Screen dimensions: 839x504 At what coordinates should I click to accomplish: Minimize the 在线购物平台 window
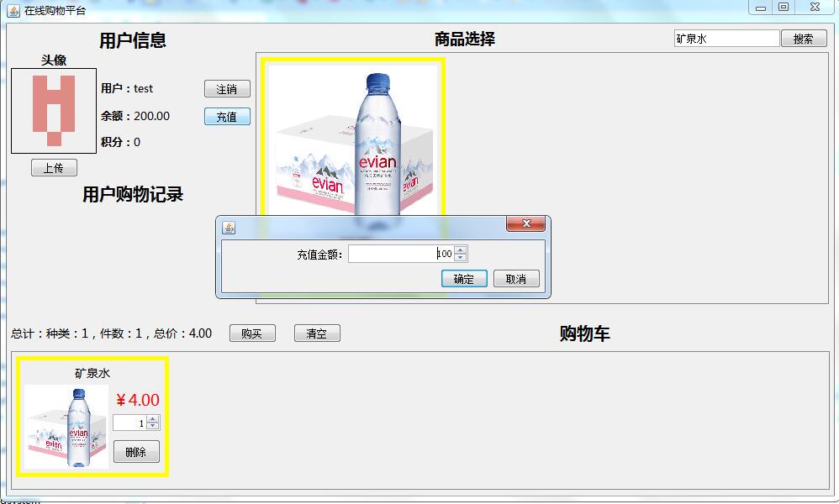pos(760,7)
